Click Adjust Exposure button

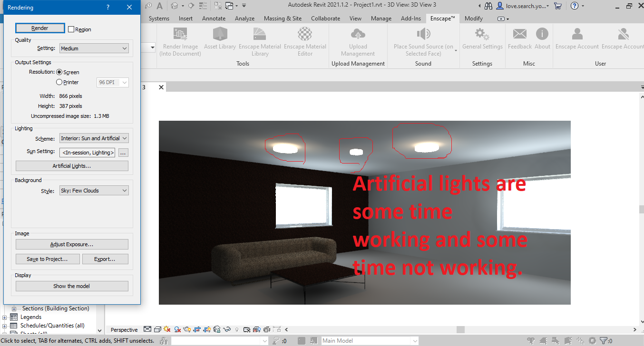coord(72,244)
